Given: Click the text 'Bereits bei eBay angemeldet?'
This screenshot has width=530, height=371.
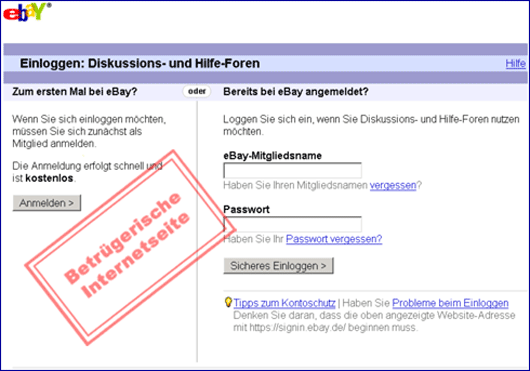Looking at the screenshot, I should pos(296,92).
